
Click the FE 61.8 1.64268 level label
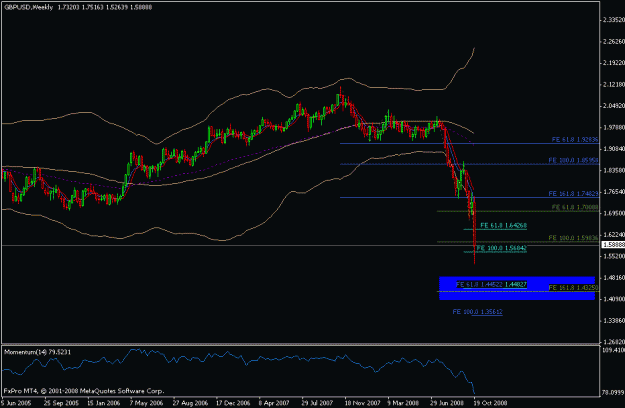pos(503,226)
